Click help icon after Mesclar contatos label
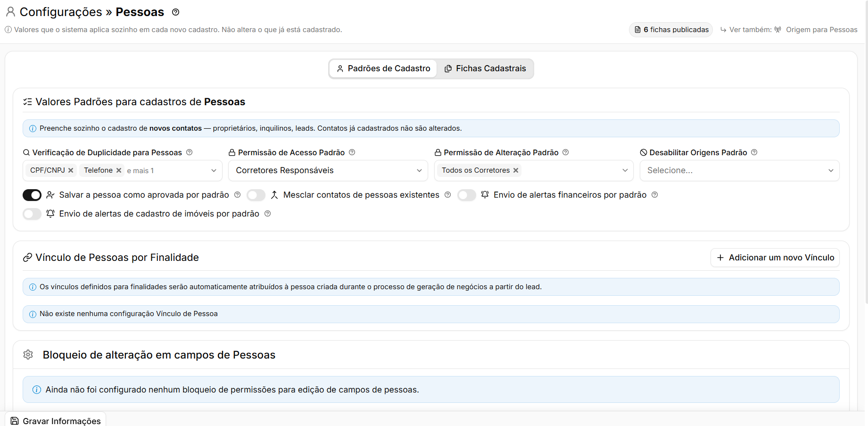 tap(448, 195)
